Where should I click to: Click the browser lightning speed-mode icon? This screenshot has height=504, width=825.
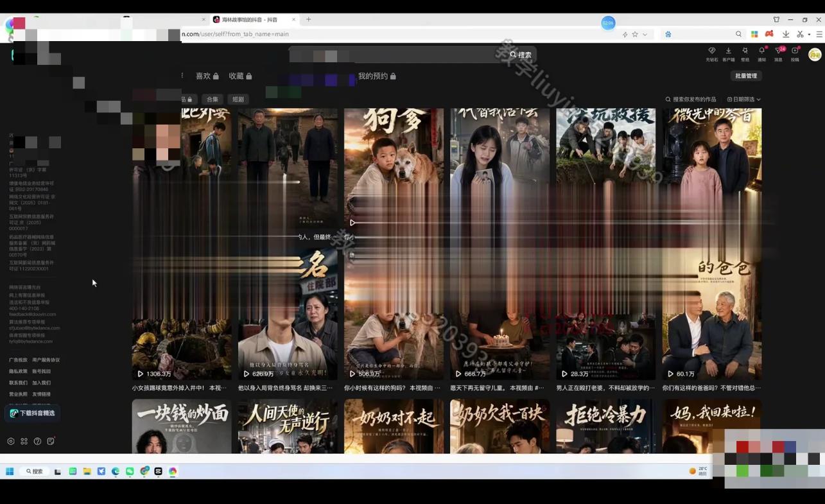click(625, 35)
